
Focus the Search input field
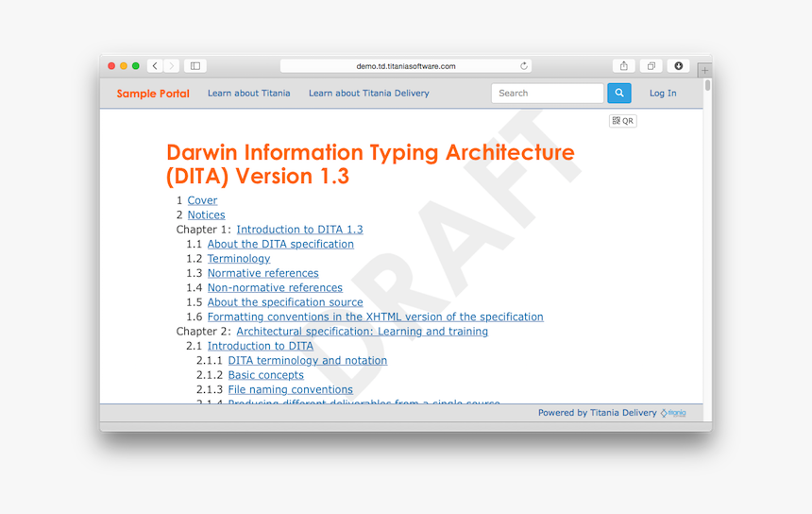(548, 94)
